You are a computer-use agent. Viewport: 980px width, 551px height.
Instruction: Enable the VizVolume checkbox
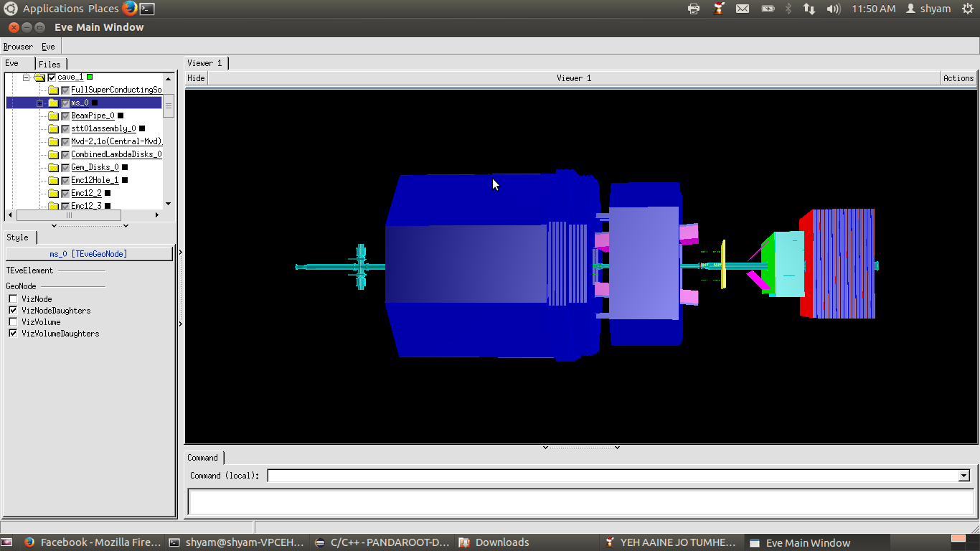(13, 322)
